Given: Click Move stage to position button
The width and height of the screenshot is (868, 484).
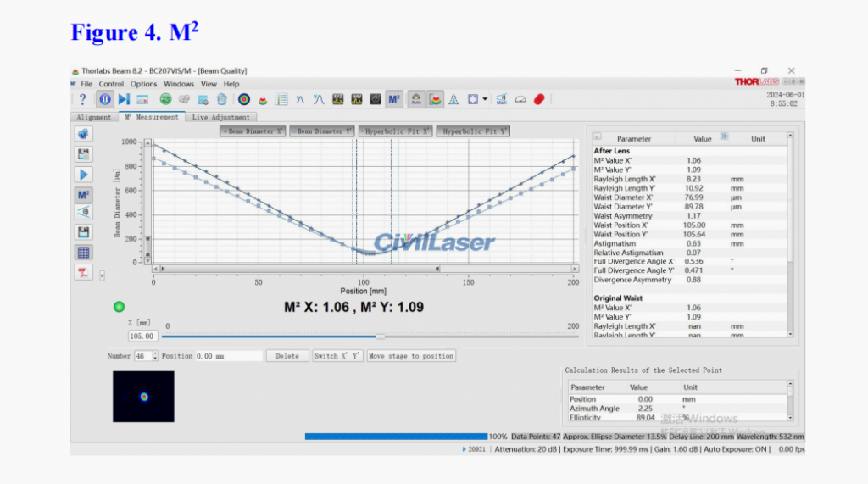Looking at the screenshot, I should click(411, 356).
